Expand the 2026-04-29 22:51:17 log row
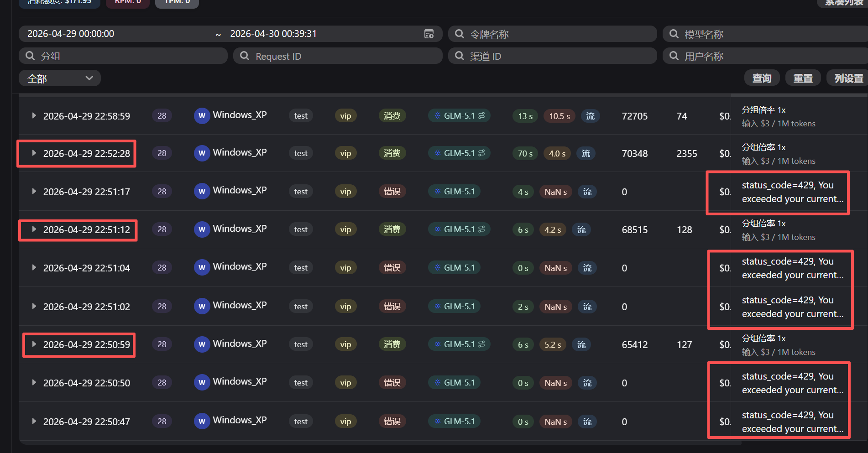The image size is (868, 453). (34, 192)
